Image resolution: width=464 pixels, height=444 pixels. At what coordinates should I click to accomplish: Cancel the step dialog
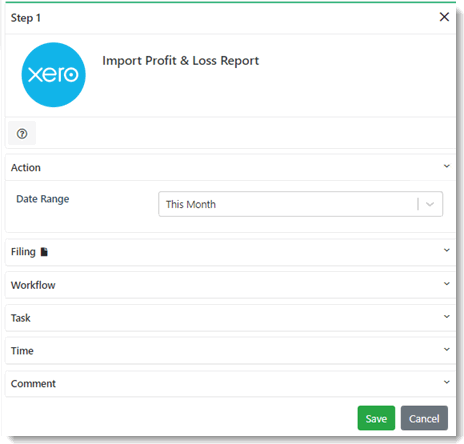[x=424, y=418]
